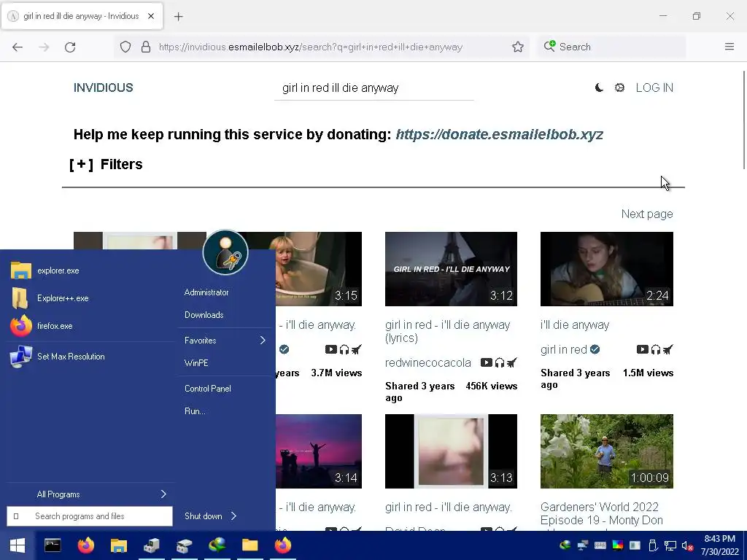The image size is (747, 560).
Task: Switch instance icon beside 1.5M views video
Action: (x=668, y=349)
